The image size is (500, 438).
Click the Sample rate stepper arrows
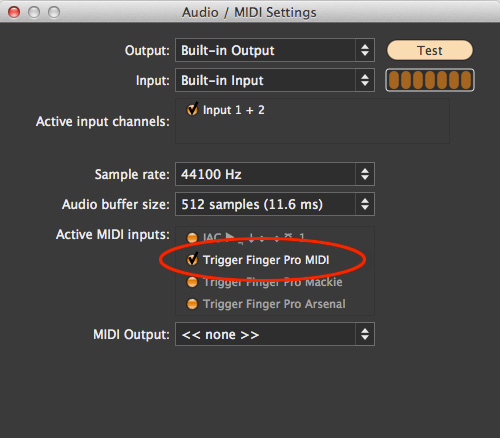coord(365,174)
